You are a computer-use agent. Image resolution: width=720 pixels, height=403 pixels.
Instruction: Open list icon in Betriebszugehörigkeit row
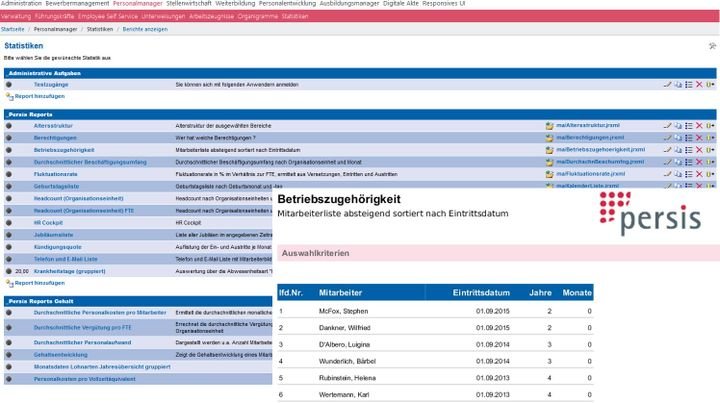click(x=689, y=150)
